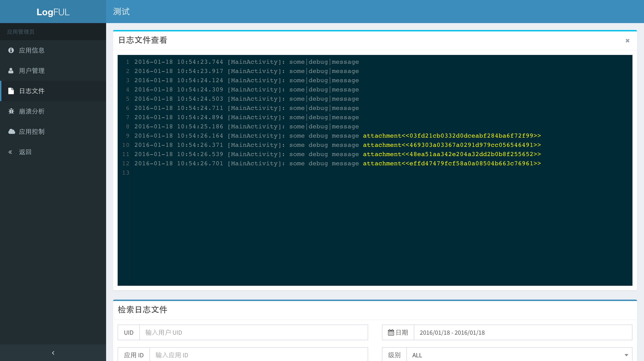Click the LogFUL logo link
Screen dimensions: 644x361
coord(53,12)
